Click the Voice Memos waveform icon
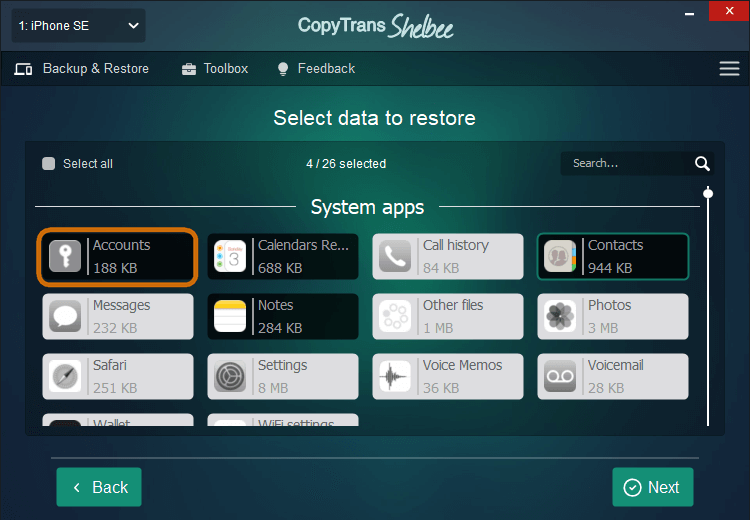This screenshot has height=520, width=750. pos(395,376)
